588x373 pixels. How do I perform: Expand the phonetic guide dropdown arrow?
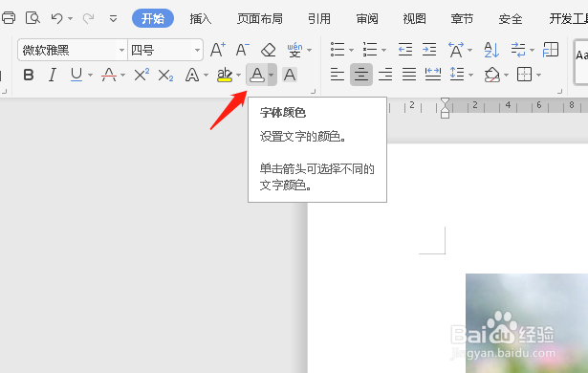(310, 50)
